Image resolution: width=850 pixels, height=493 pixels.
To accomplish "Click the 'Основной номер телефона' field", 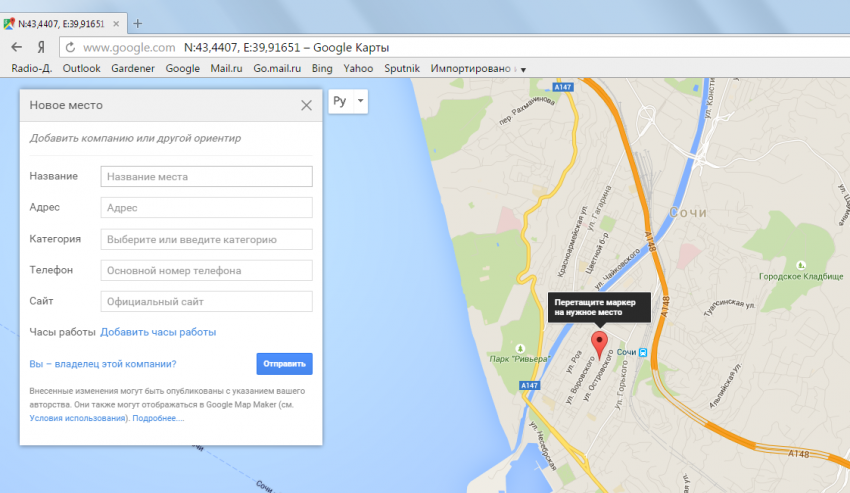I will [206, 270].
